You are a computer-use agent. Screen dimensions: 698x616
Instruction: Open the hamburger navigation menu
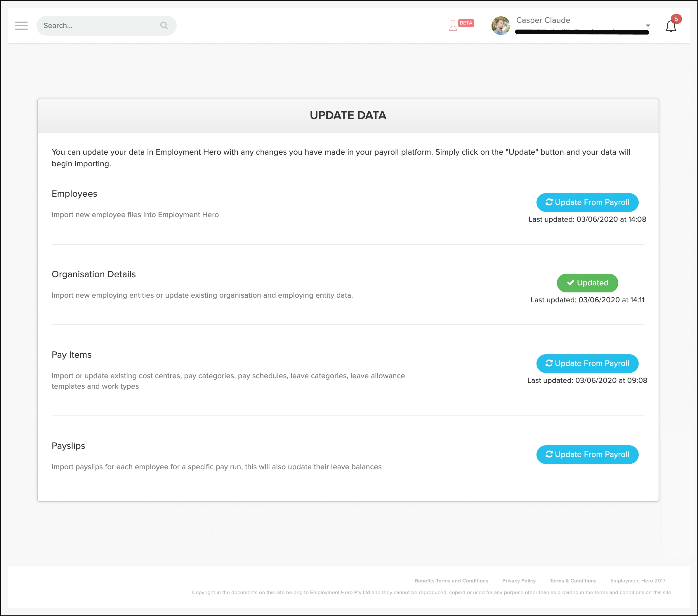pyautogui.click(x=21, y=26)
